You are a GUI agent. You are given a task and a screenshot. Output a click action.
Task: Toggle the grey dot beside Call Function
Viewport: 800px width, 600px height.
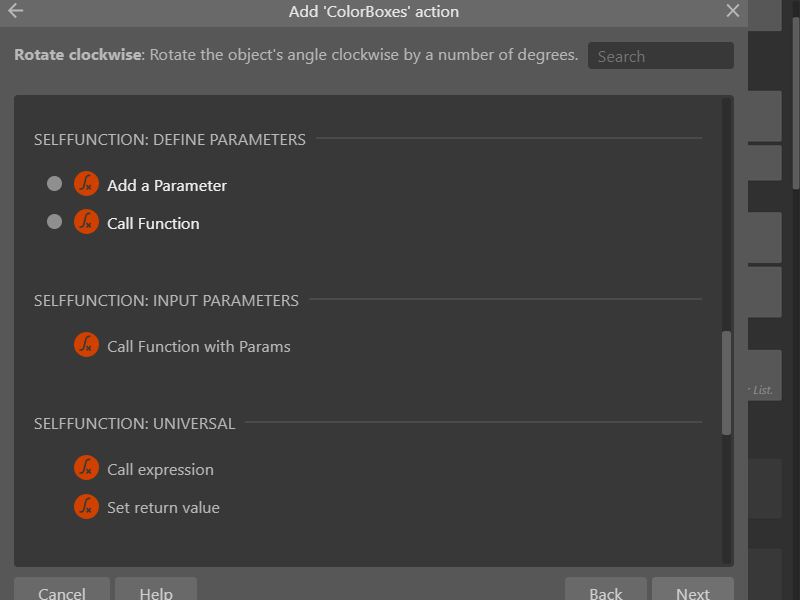click(x=54, y=222)
